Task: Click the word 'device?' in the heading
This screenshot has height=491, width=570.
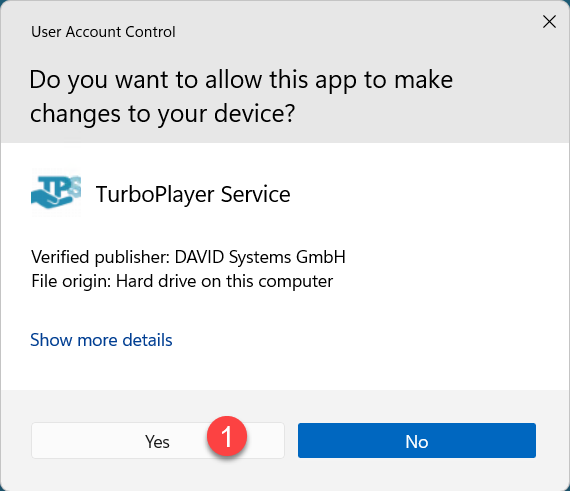Action: point(254,113)
